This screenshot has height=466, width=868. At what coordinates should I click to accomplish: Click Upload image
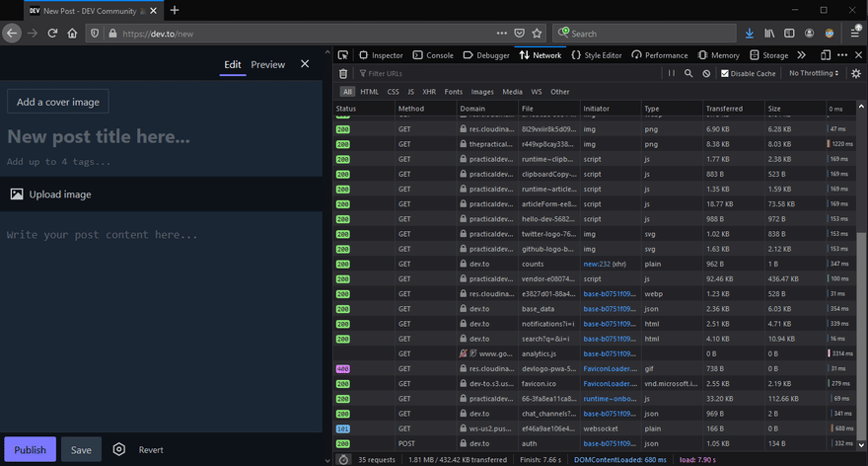[51, 194]
